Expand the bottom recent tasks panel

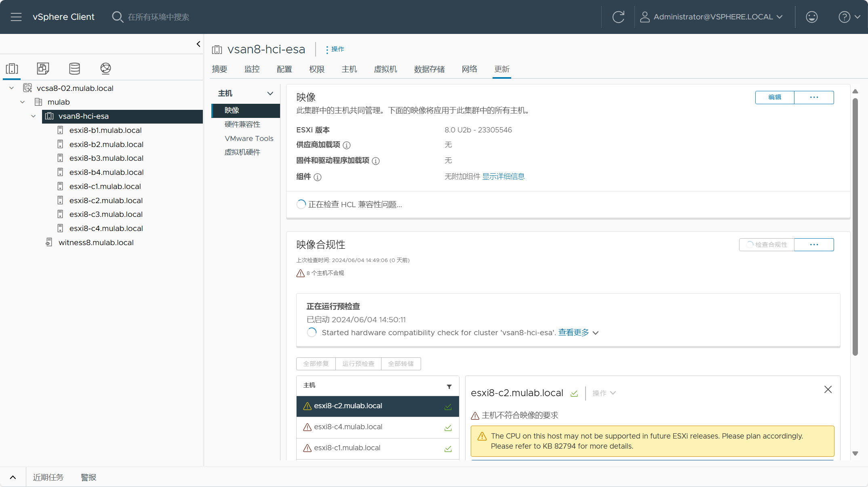[13, 477]
